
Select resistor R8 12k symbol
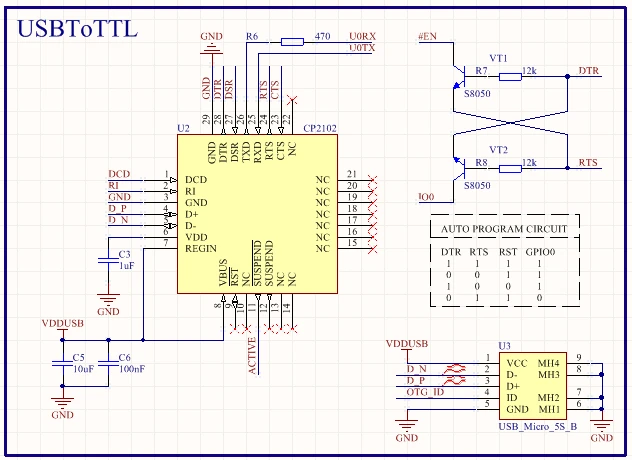point(510,169)
